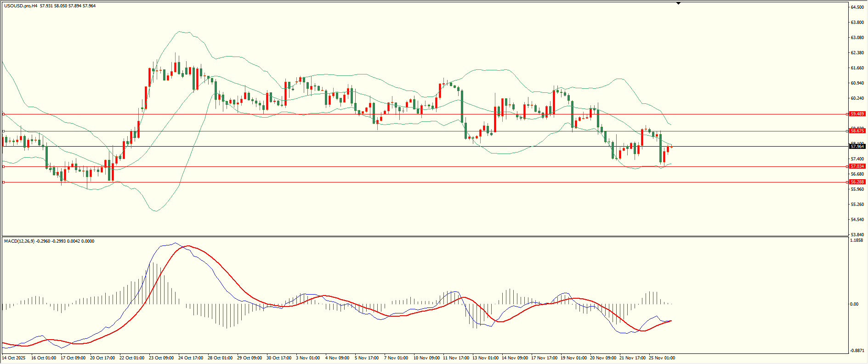Click the 64.500 price scale value
The height and width of the screenshot is (364, 868).
pyautogui.click(x=857, y=7)
